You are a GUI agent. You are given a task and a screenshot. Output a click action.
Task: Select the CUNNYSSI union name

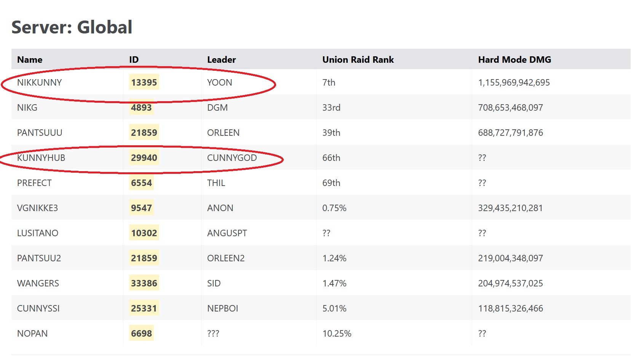pyautogui.click(x=38, y=308)
